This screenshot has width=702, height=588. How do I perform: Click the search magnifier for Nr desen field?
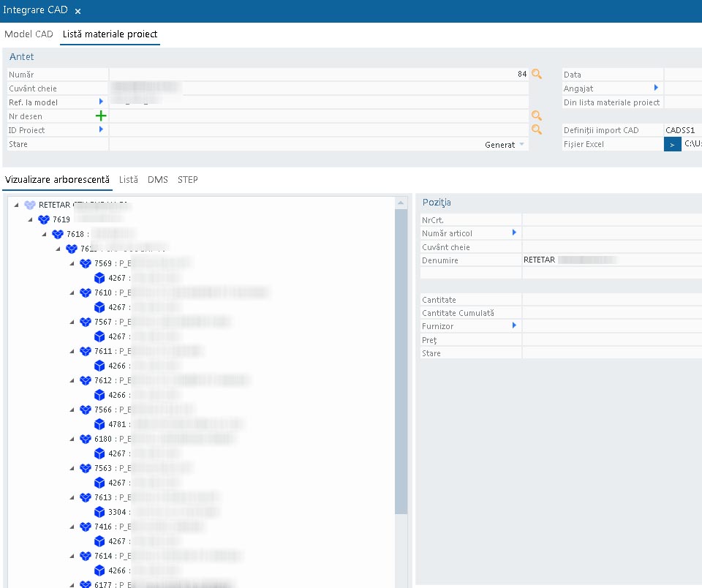tap(537, 116)
